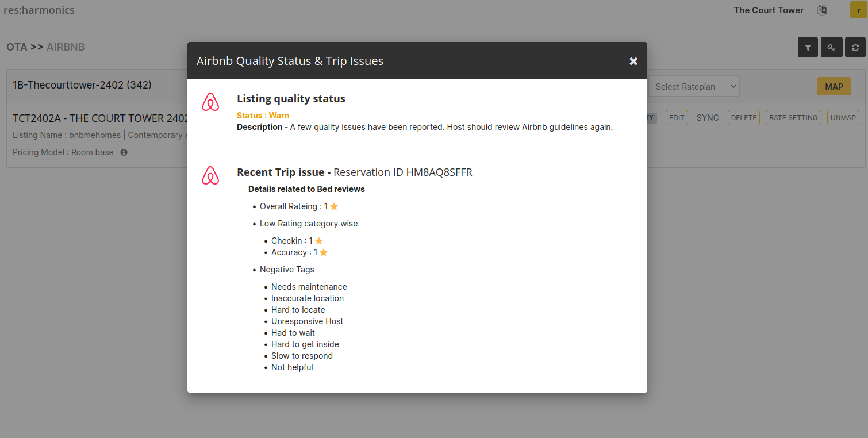
Task: Click the SYNC label
Action: point(708,118)
